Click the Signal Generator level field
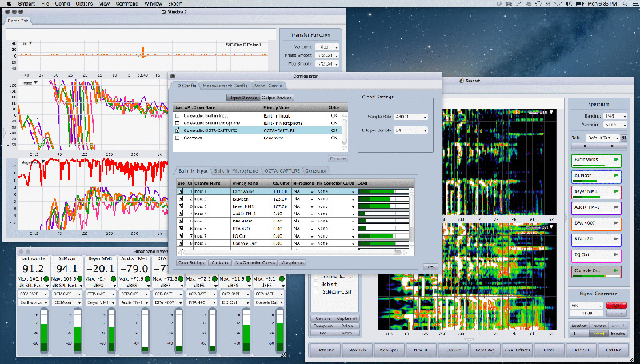Screen dimensions: 640x364 coord(586,314)
